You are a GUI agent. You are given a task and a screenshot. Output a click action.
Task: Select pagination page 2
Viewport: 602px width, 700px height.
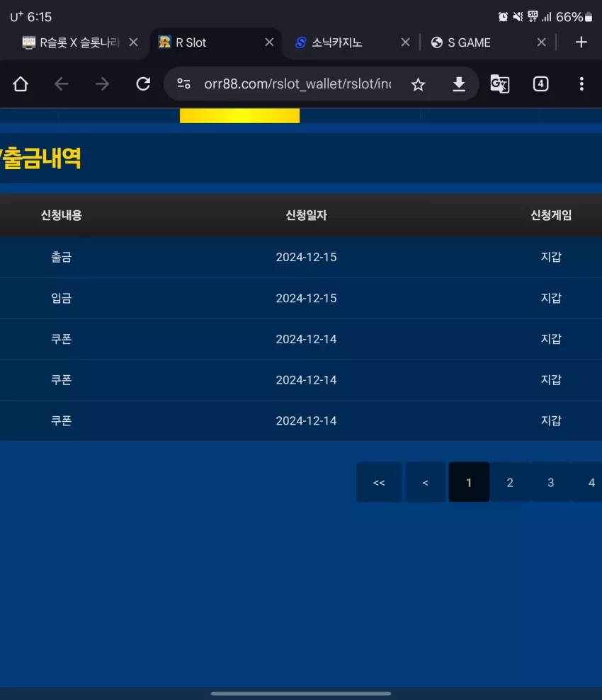[510, 482]
